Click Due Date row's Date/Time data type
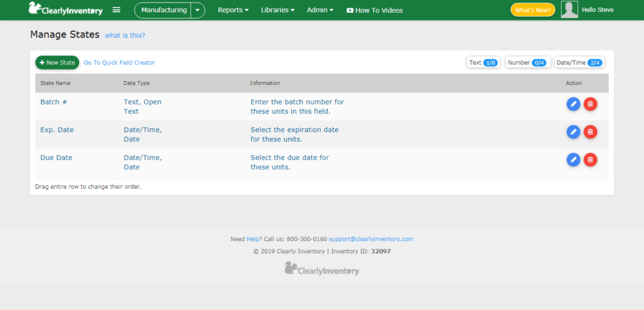This screenshot has width=644, height=310. tap(143, 162)
